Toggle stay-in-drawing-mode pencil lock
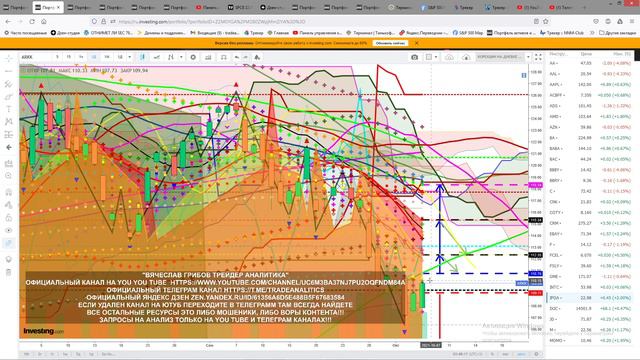Screen dimensions: 640x360 (9, 205)
